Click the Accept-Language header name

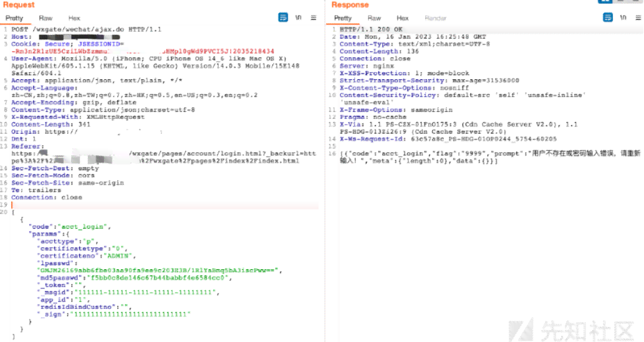pyautogui.click(x=44, y=88)
